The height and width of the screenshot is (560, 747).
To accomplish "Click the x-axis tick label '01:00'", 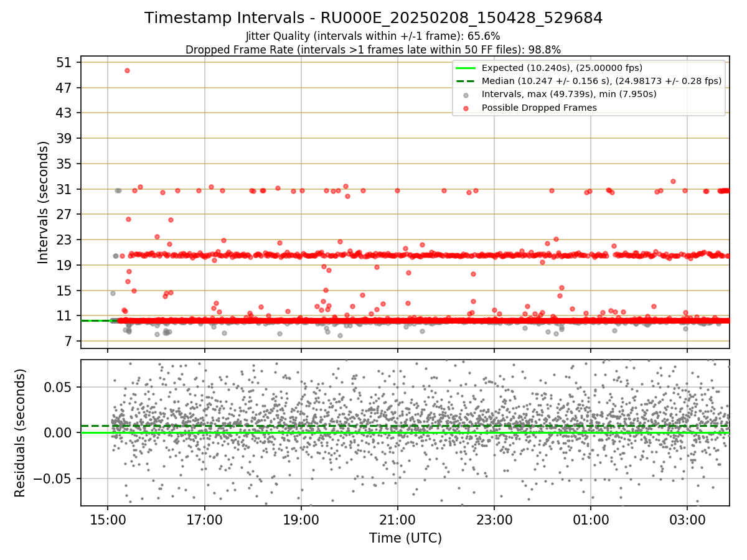I will click(x=591, y=520).
